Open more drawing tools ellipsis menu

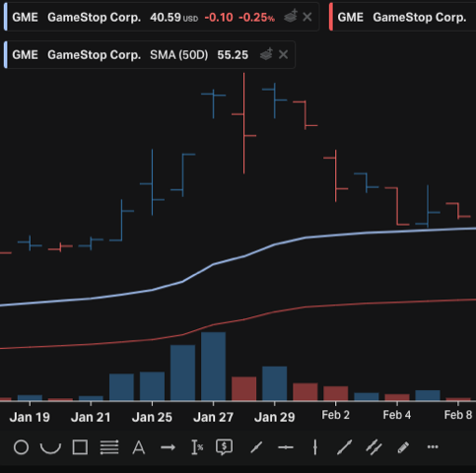tap(433, 447)
